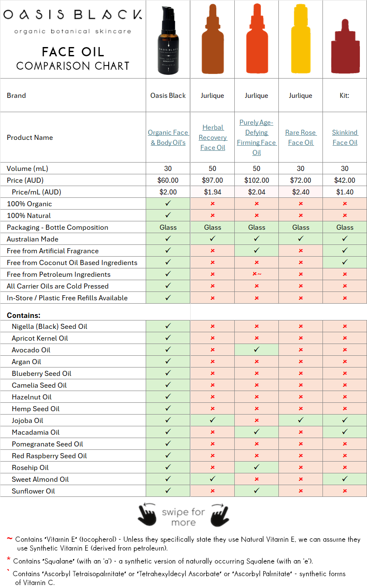Click the Purely Age-Defying Avocado Oil checkmark
This screenshot has width=367, height=588.
point(257,349)
